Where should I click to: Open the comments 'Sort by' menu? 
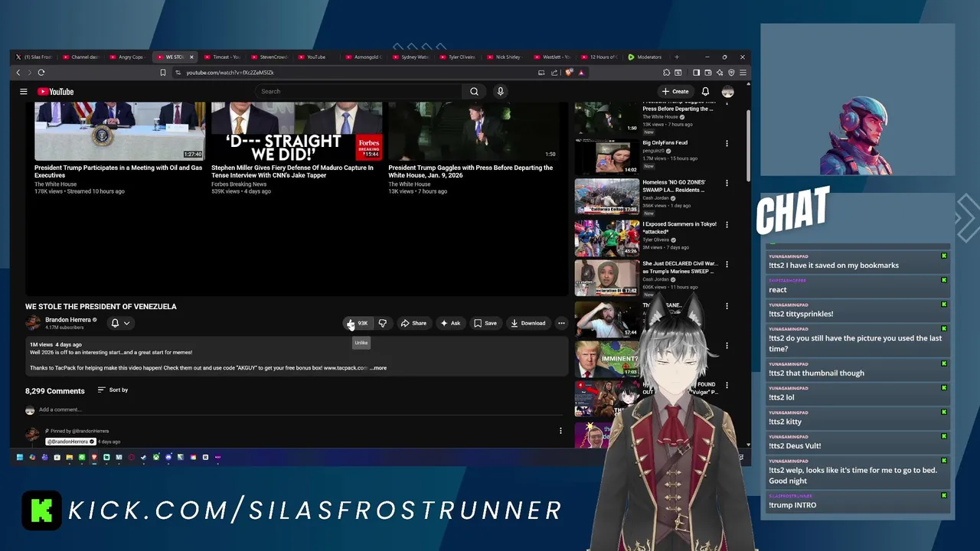coord(113,390)
